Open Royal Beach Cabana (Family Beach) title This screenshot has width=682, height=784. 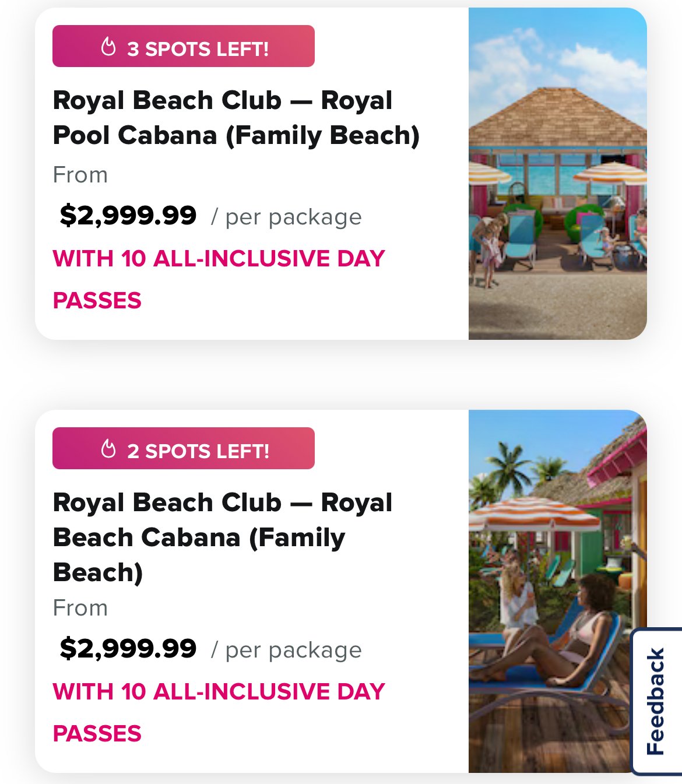[x=223, y=537]
